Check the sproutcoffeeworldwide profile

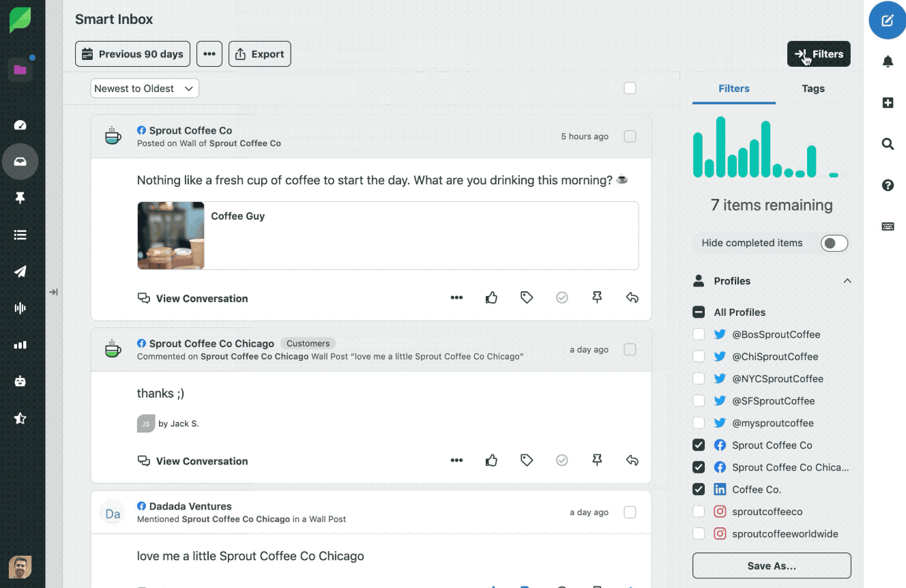pyautogui.click(x=699, y=533)
